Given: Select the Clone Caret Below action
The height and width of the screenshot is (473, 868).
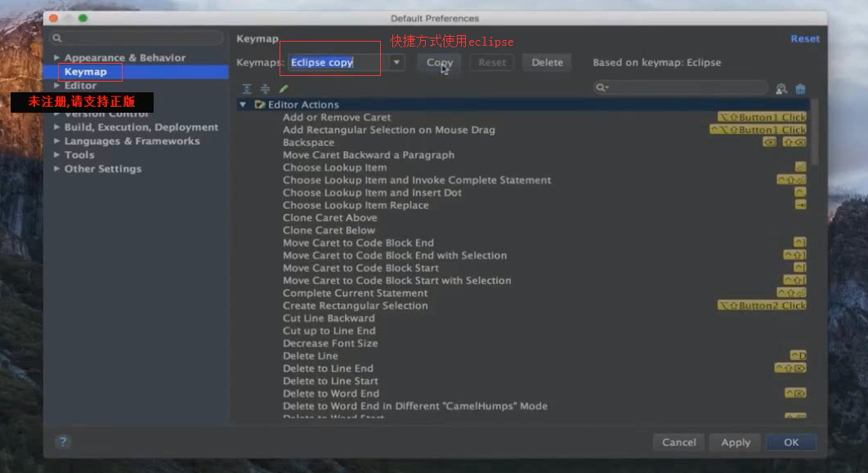Looking at the screenshot, I should pos(329,230).
